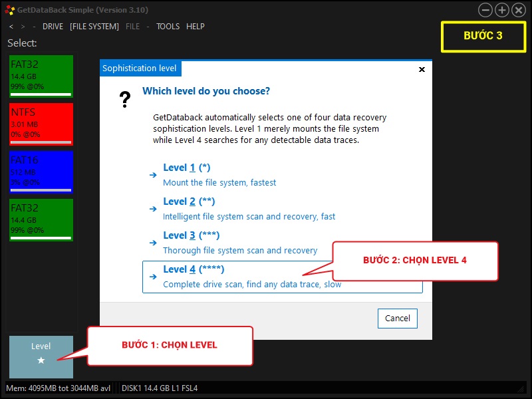
Task: Click the "Select:" label
Action: coord(22,43)
